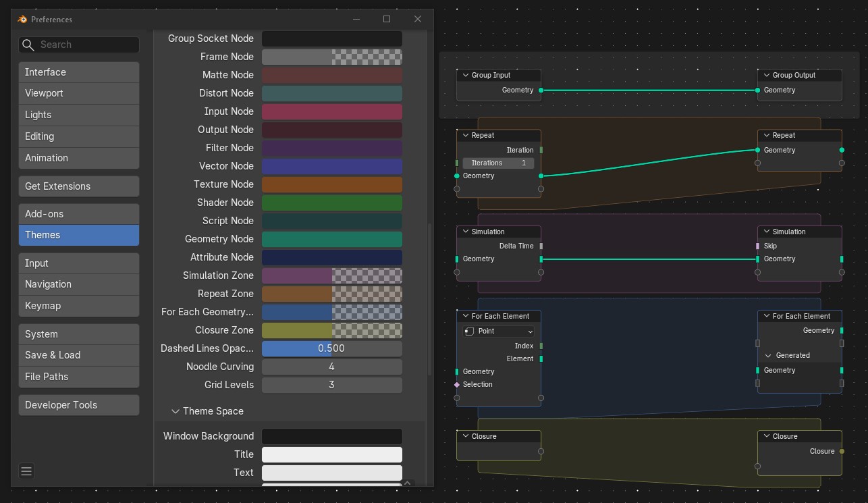Go to Developer Tools section

[79, 405]
